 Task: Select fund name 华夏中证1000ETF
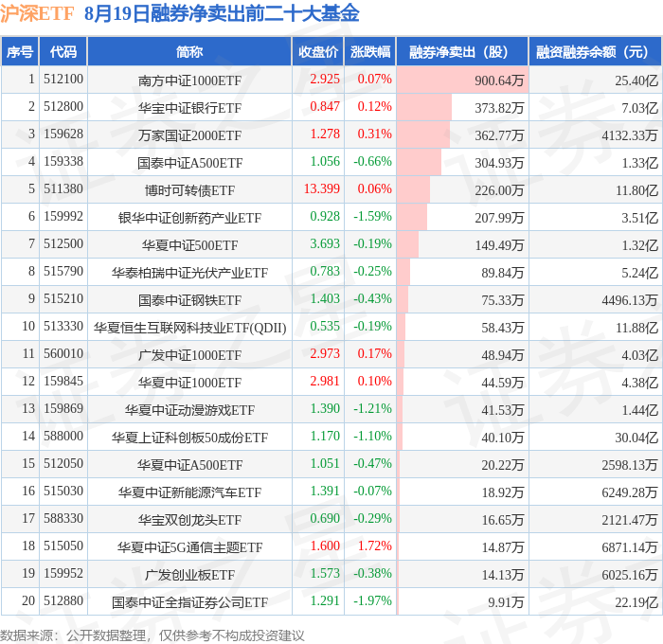pos(189,383)
